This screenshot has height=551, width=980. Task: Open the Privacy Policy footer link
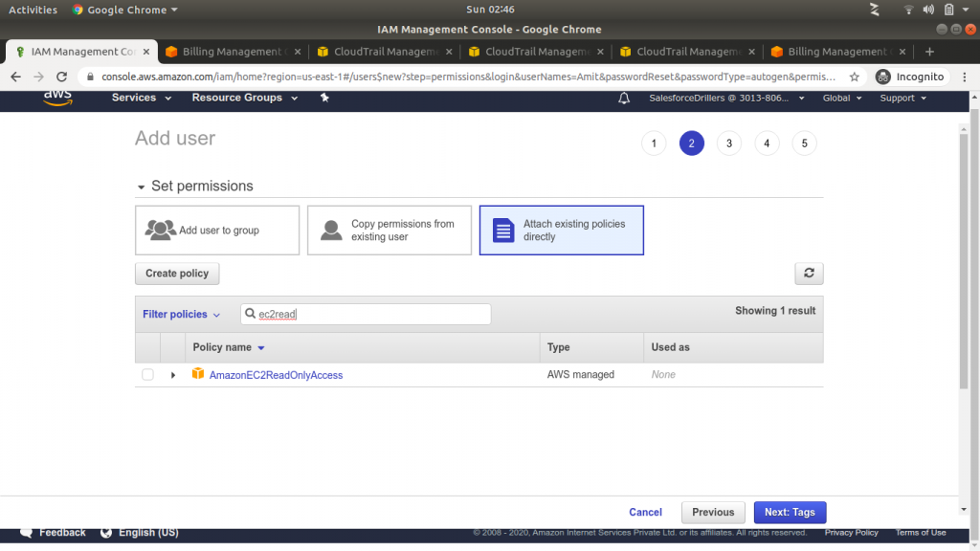(851, 532)
